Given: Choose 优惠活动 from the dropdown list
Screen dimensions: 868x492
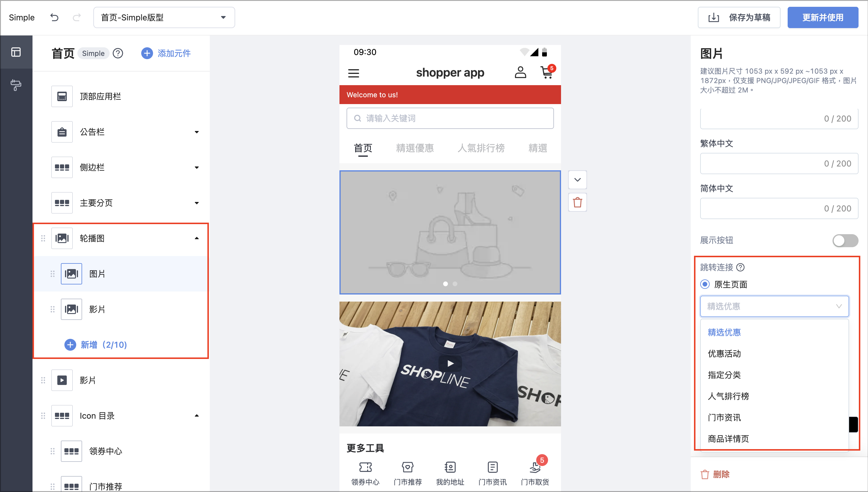Looking at the screenshot, I should click(774, 353).
